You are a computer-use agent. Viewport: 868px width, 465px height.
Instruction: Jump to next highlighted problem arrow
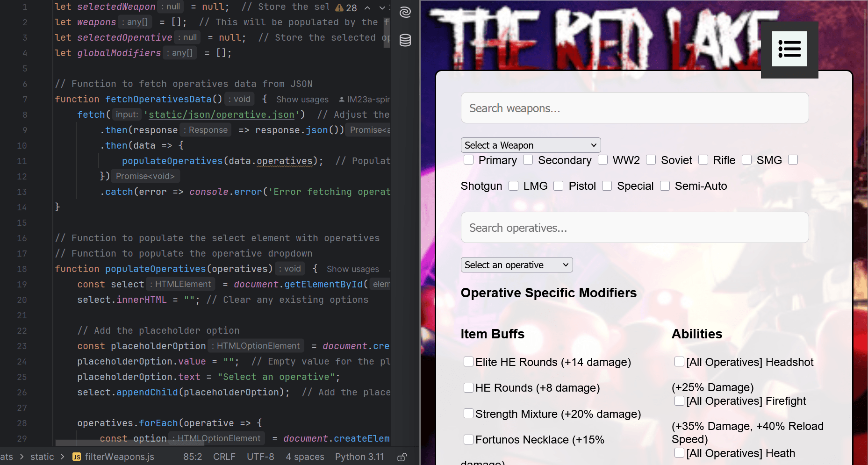pyautogui.click(x=382, y=8)
